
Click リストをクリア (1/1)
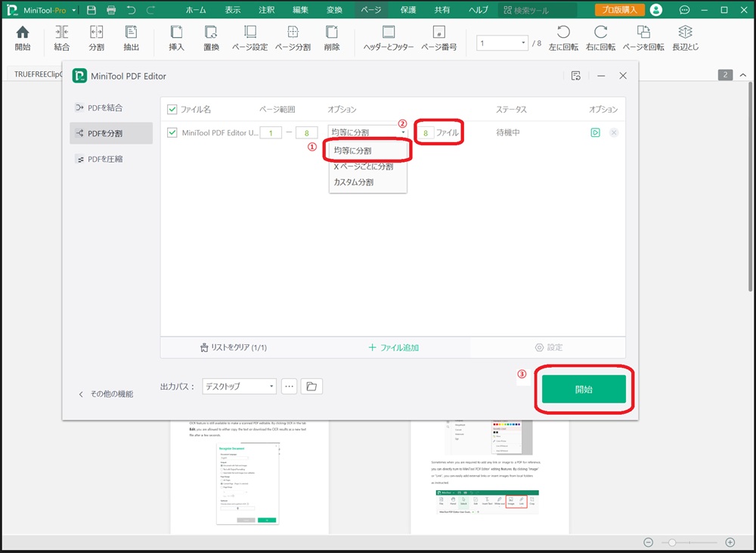tap(234, 347)
